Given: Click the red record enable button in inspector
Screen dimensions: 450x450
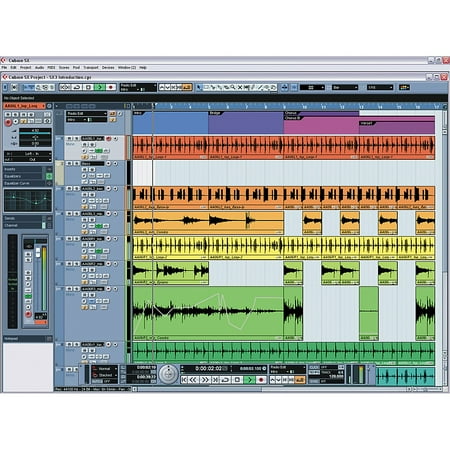Looking at the screenshot, I should 8,122.
